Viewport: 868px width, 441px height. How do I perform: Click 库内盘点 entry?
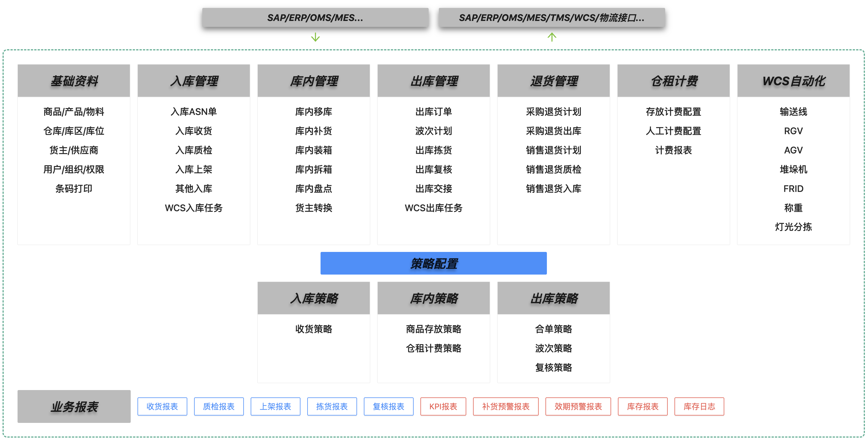click(314, 189)
